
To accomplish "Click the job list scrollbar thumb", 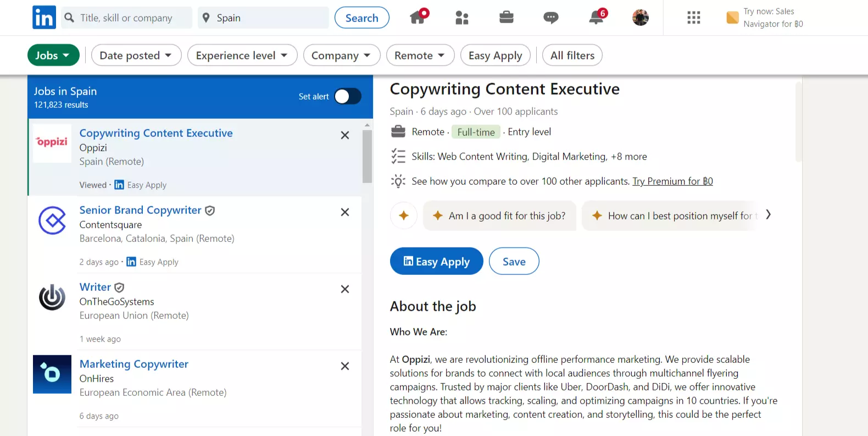I will click(x=367, y=157).
